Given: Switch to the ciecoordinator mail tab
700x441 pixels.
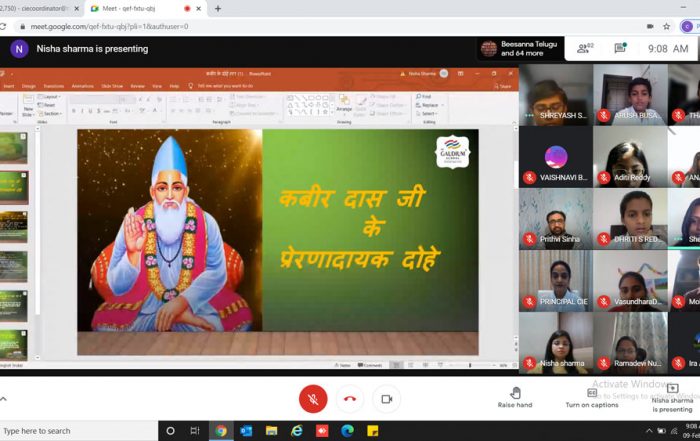Looking at the screenshot, I should 36,8.
